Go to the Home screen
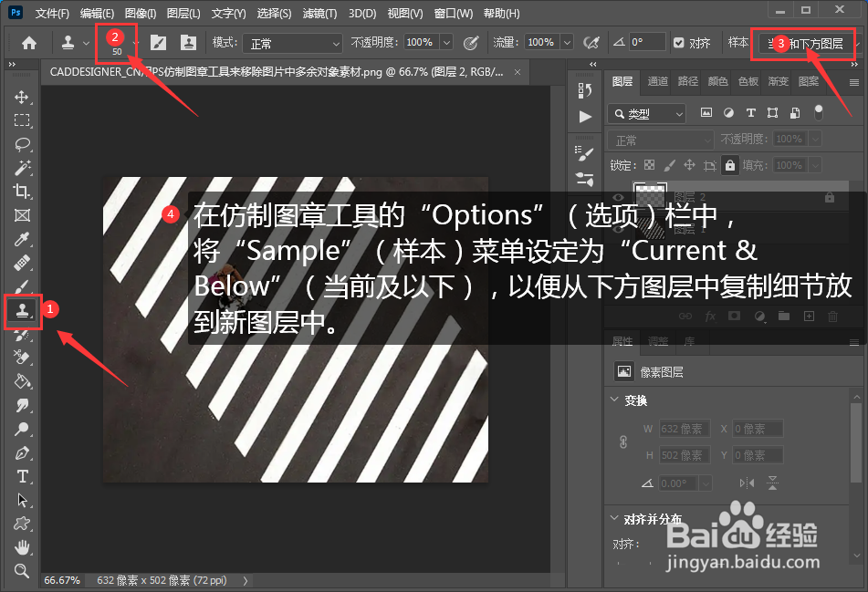Image resolution: width=868 pixels, height=592 pixels. [x=29, y=43]
